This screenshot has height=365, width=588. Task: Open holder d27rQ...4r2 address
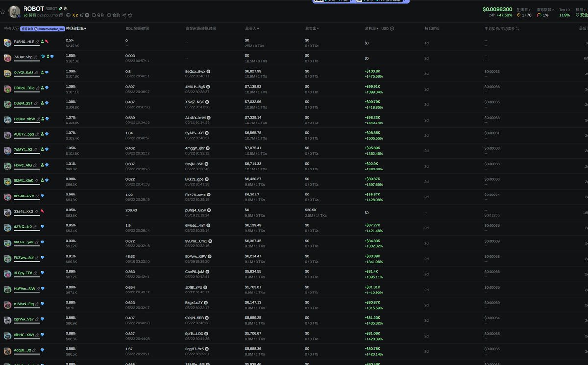23,227
